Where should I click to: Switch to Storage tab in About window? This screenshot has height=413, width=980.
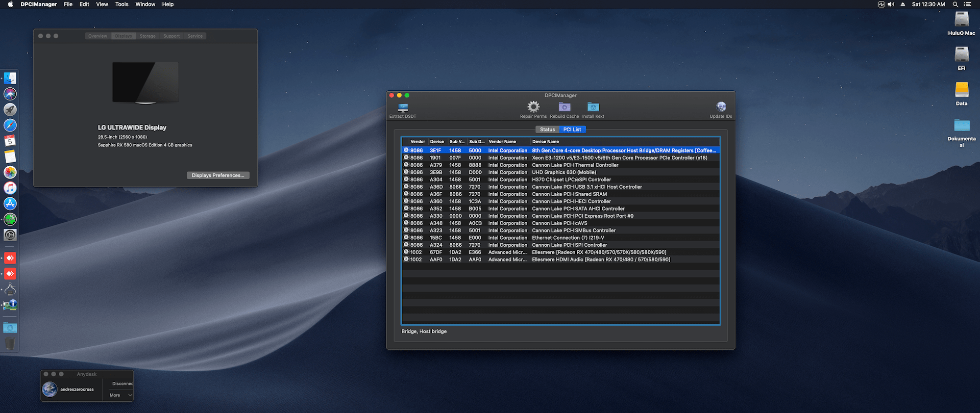coord(148,36)
